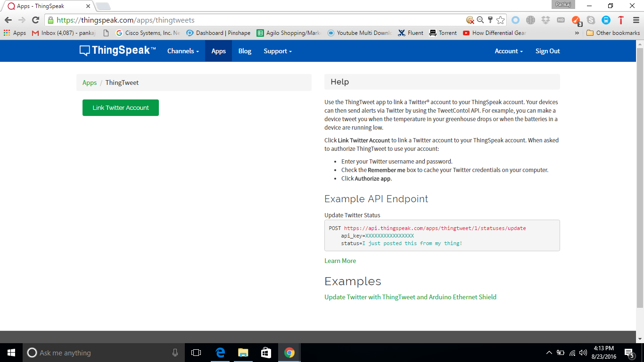Open the Torrent bookmark
The height and width of the screenshot is (362, 644).
coord(443,33)
